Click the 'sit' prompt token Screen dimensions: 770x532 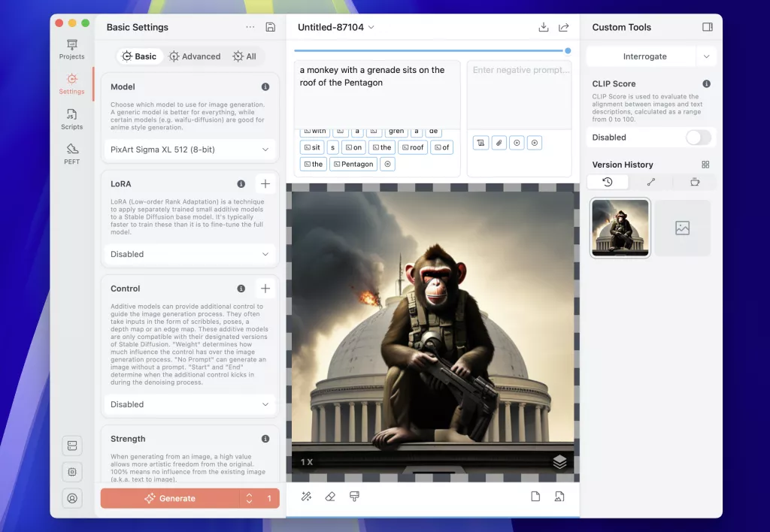(x=312, y=147)
